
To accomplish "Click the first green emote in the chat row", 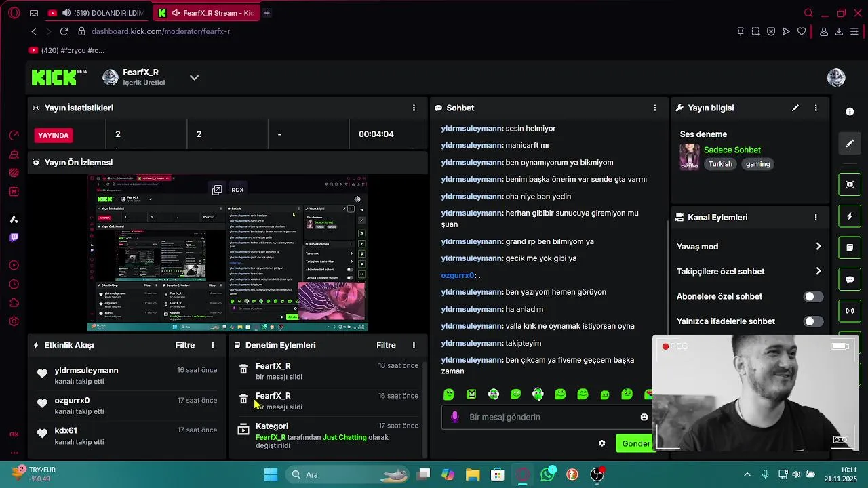I will [449, 394].
